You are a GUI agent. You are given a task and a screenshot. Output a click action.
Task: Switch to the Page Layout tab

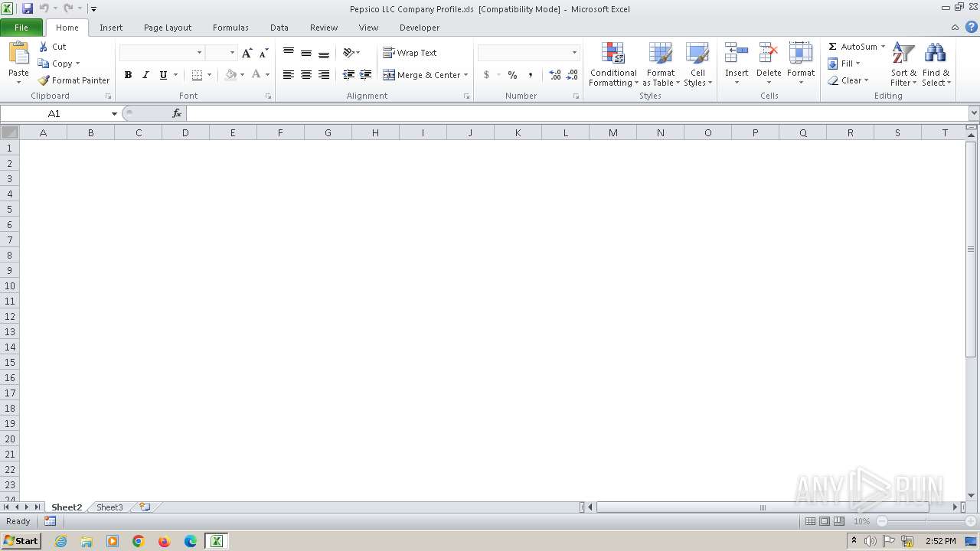pos(168,28)
